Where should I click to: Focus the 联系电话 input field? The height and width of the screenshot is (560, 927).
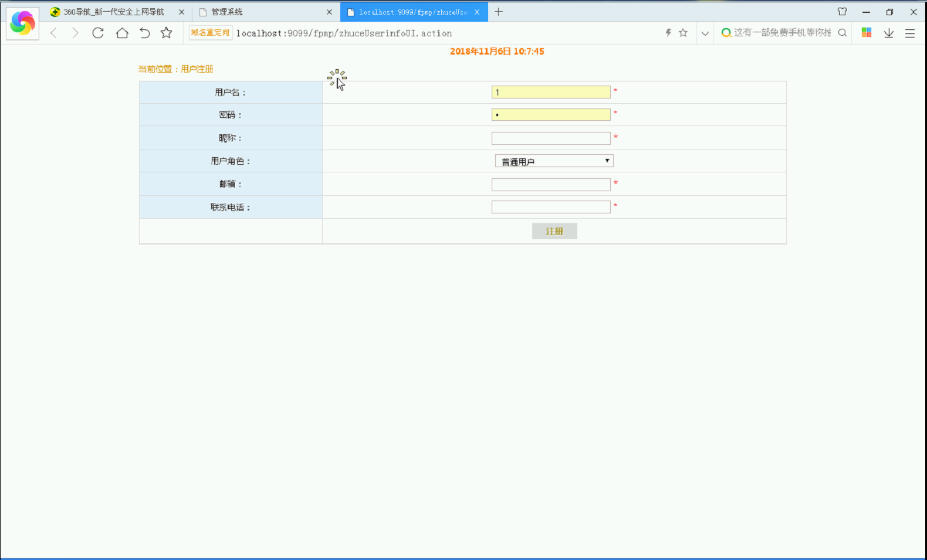551,207
